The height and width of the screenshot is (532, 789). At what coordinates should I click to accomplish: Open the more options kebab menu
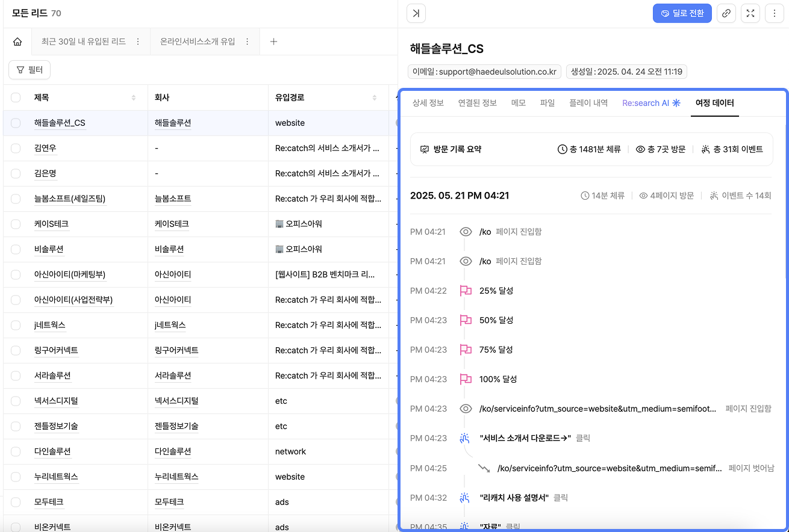point(774,13)
